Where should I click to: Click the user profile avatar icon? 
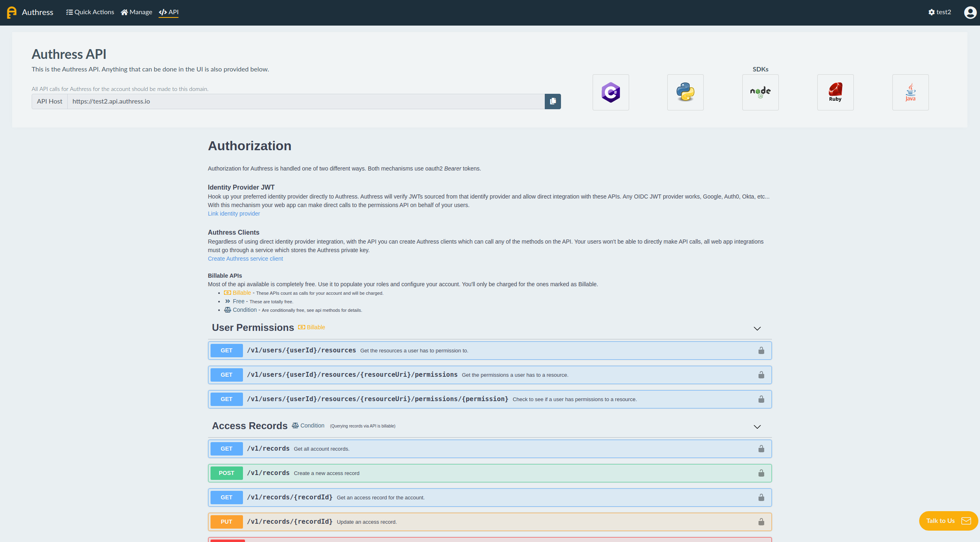pos(970,13)
